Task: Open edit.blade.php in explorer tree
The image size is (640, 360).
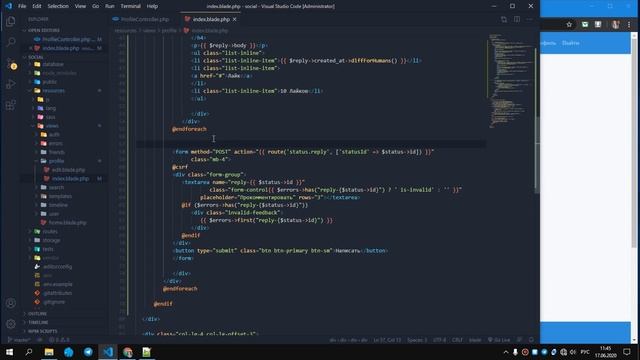Action: pyautogui.click(x=68, y=170)
